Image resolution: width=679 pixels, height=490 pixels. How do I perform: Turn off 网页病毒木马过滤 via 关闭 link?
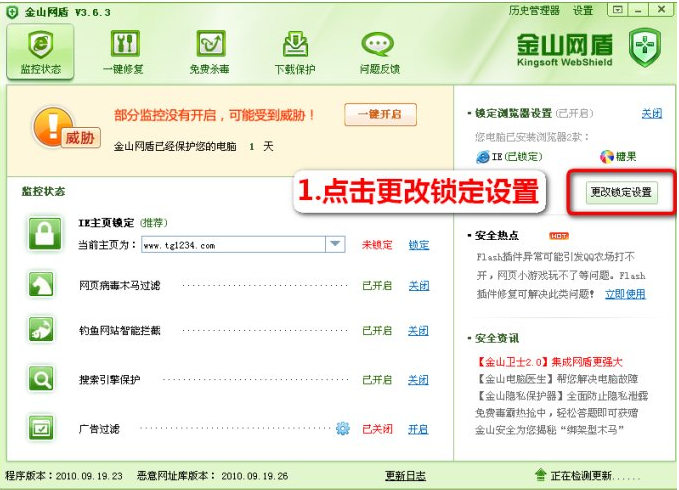(x=419, y=286)
